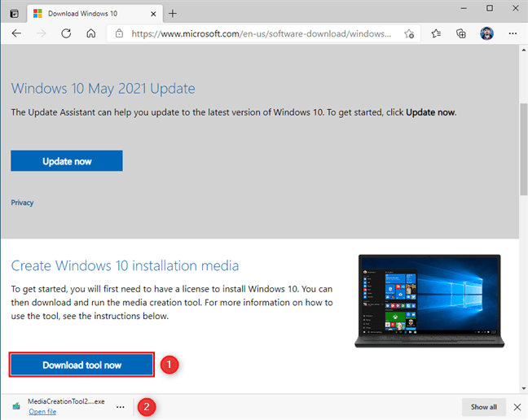Click the scroll up arrow
Image resolution: width=528 pixels, height=420 pixels.
[x=524, y=50]
